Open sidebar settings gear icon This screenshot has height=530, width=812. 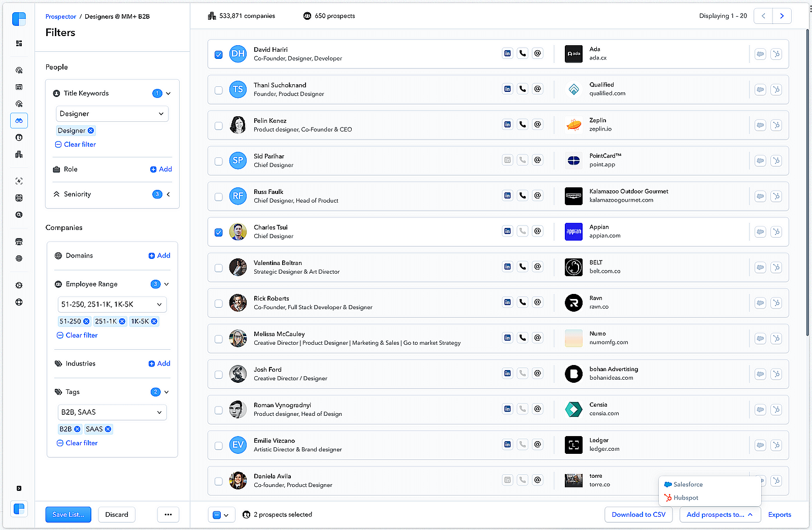(x=19, y=285)
